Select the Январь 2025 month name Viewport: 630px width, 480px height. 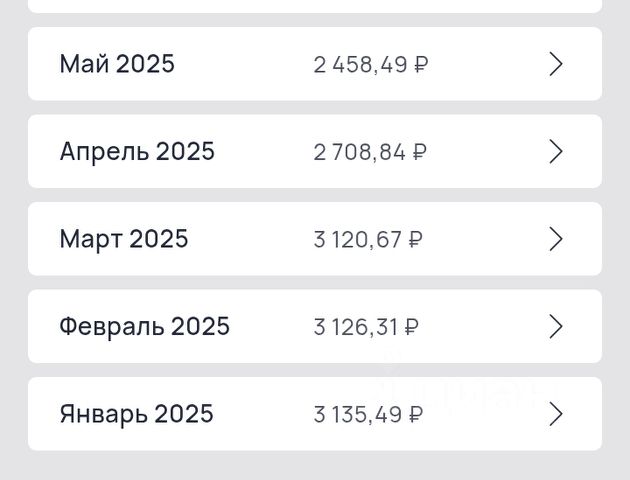136,414
